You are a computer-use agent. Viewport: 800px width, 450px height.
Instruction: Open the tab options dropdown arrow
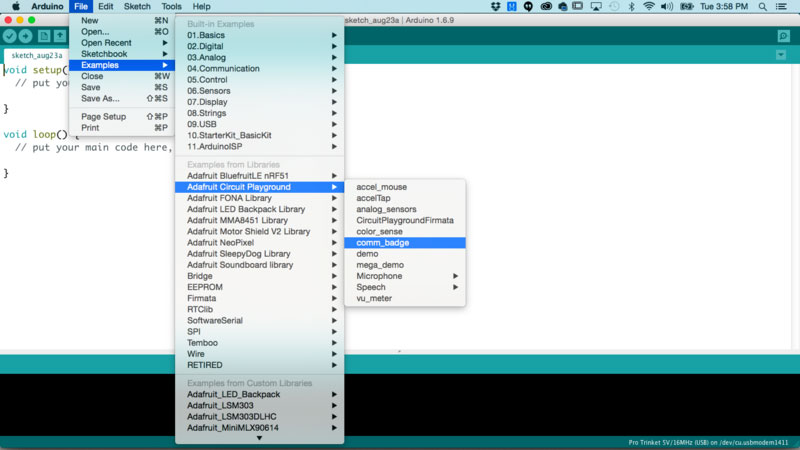(781, 55)
